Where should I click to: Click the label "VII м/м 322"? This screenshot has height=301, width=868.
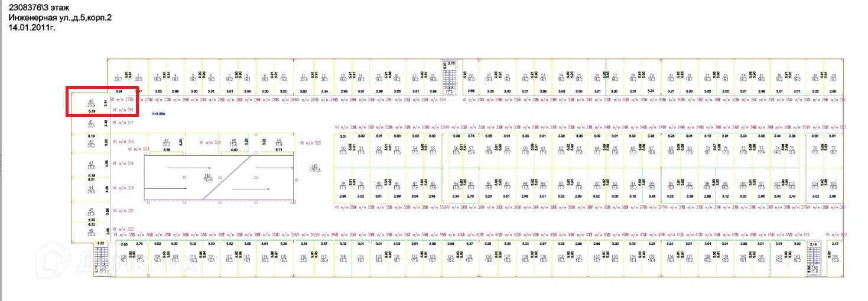point(123,229)
